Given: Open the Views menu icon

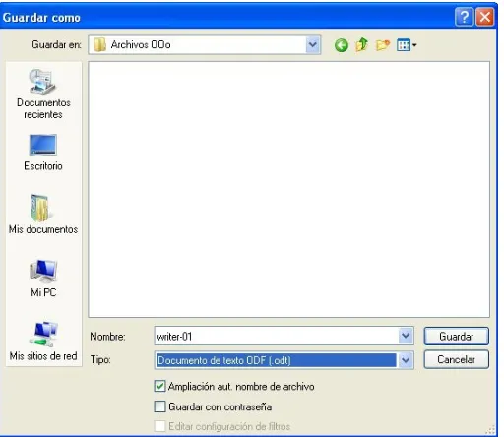Looking at the screenshot, I should click(407, 45).
